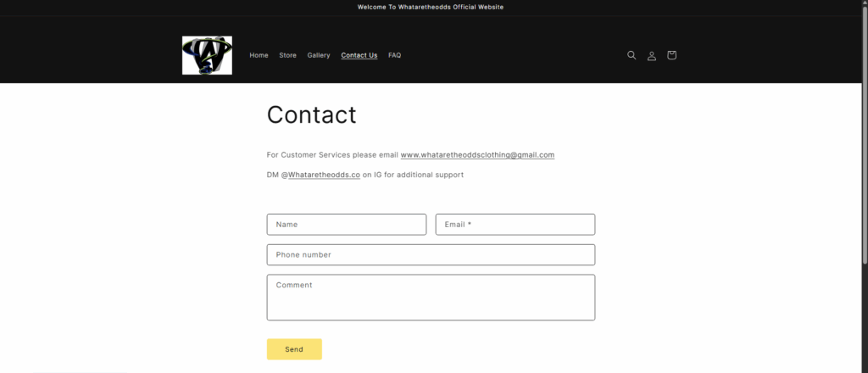Click into the Phone number field

tap(431, 254)
